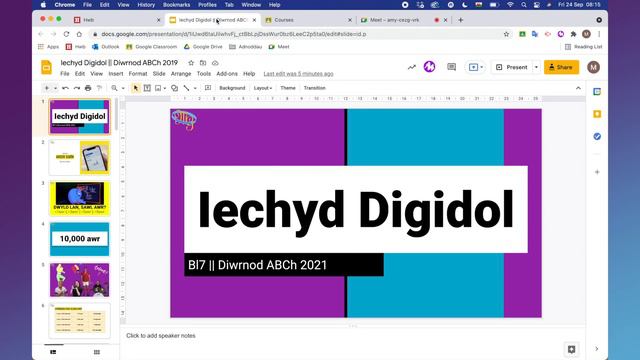Open the Slide menu

point(159,74)
